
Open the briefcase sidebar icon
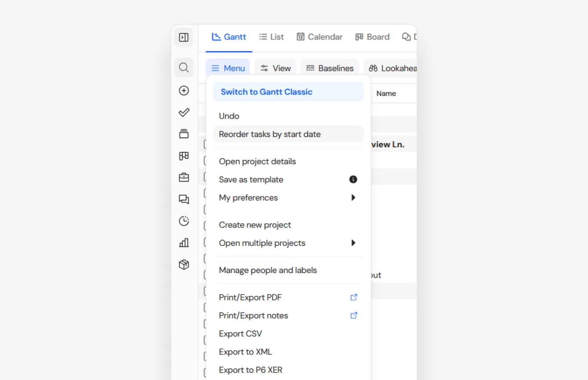click(x=184, y=177)
